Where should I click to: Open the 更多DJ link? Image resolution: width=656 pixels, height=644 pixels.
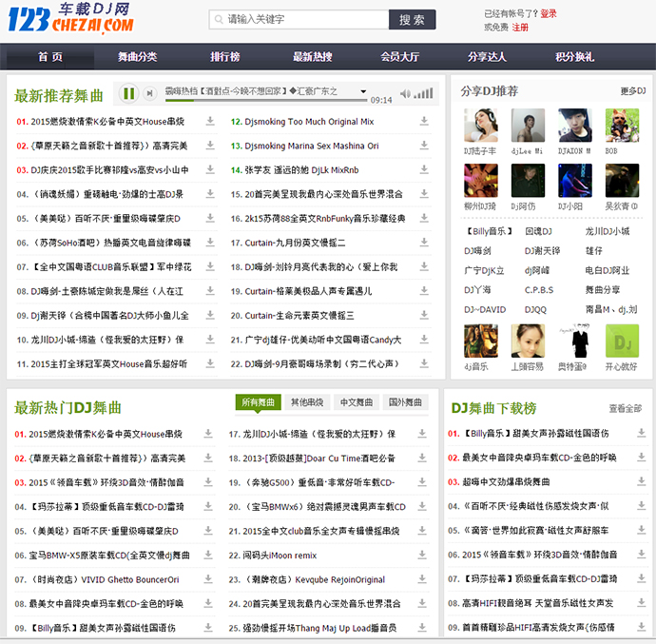(x=633, y=91)
